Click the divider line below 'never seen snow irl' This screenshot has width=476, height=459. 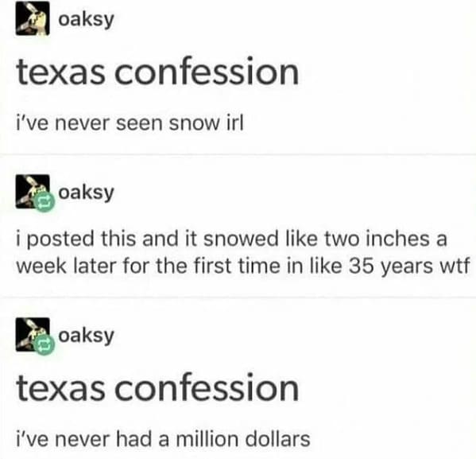click(238, 154)
